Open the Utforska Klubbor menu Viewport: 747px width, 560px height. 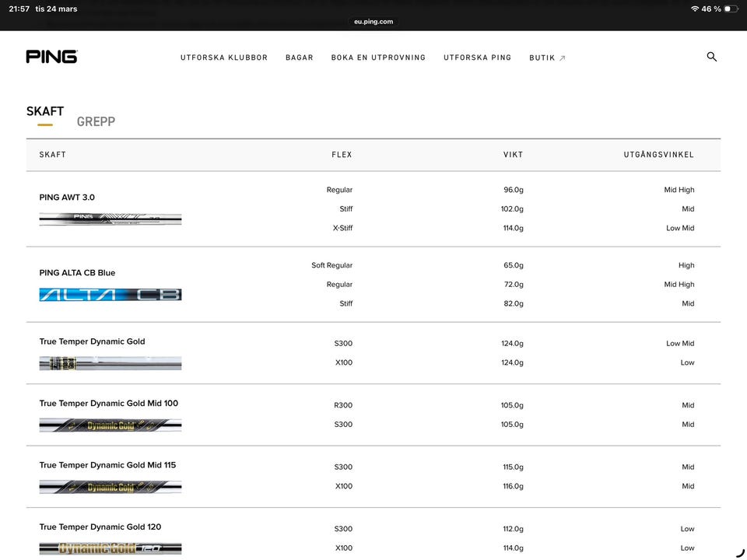coord(224,58)
